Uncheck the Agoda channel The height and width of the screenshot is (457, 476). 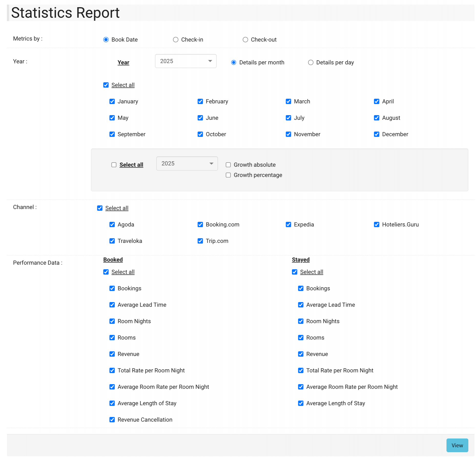tap(112, 225)
